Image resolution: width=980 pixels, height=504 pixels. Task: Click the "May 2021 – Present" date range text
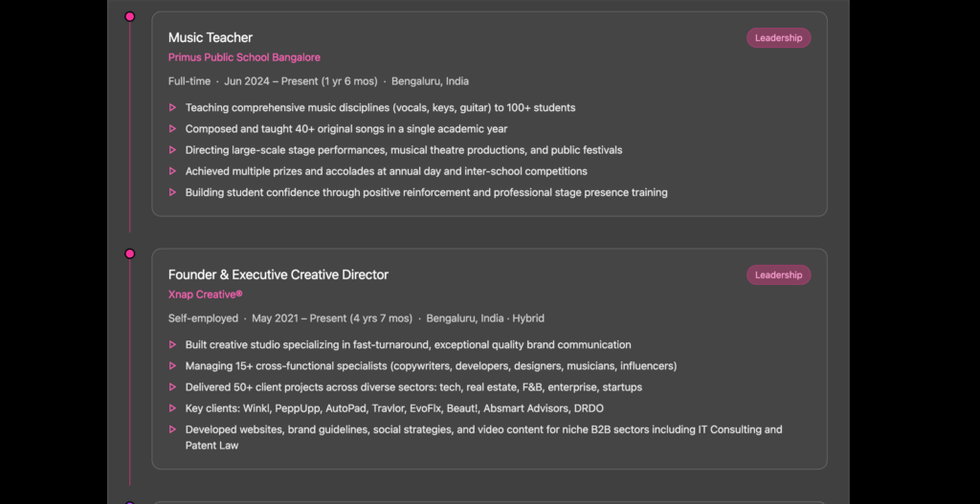tap(332, 318)
